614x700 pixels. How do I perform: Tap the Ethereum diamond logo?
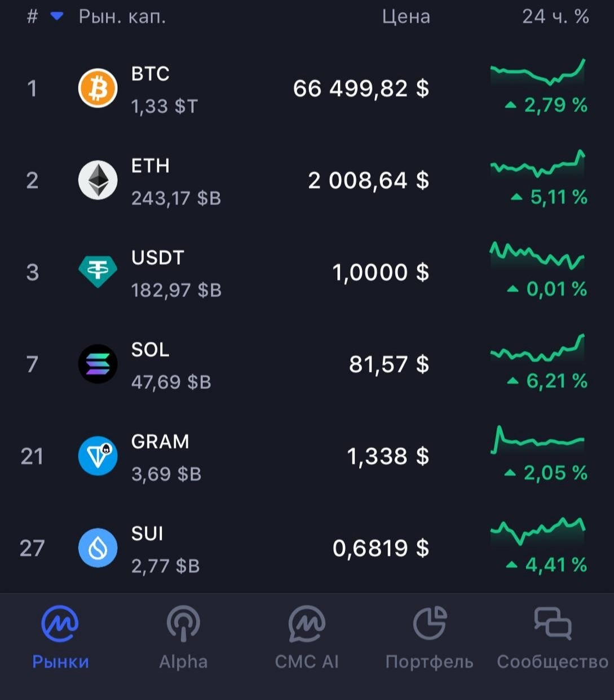[x=98, y=180]
